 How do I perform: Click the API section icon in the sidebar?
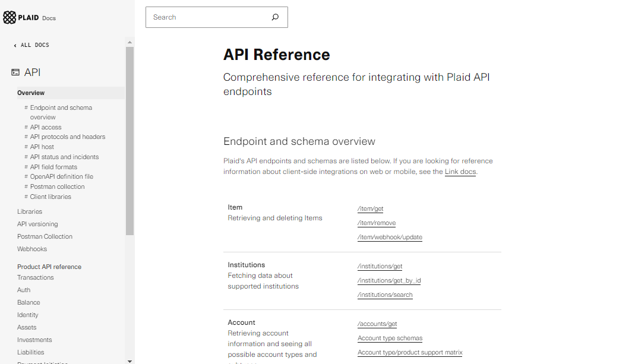[x=15, y=72]
